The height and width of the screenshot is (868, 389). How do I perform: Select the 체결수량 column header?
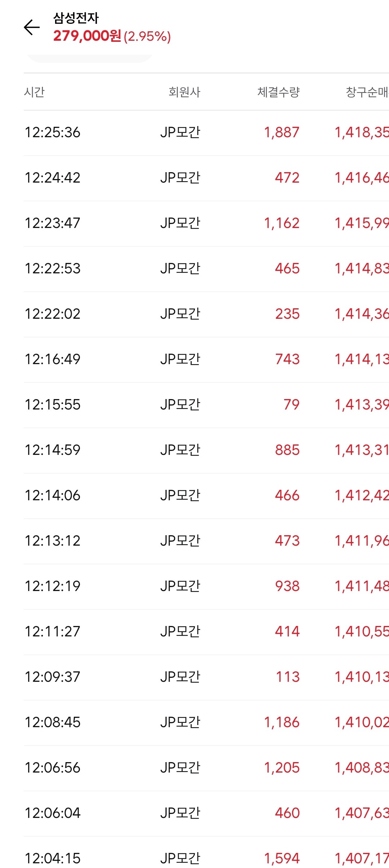click(278, 92)
